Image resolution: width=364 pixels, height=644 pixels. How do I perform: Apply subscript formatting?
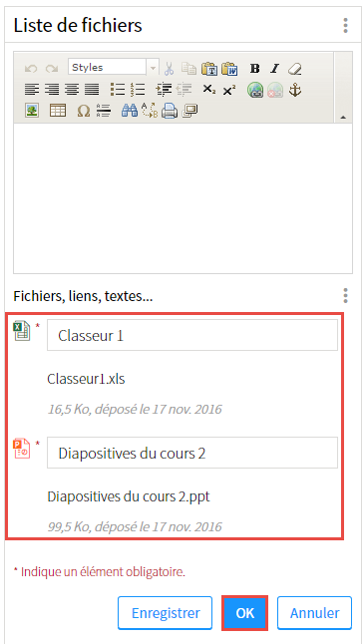click(209, 90)
